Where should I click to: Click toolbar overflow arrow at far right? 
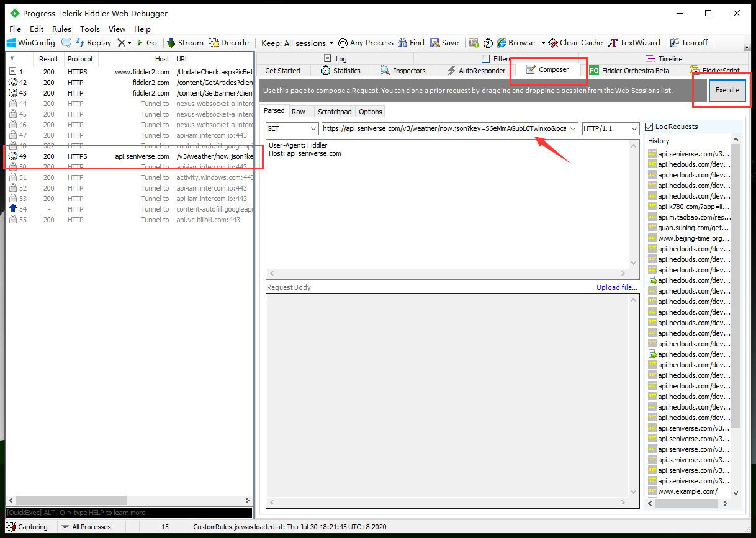tap(747, 46)
